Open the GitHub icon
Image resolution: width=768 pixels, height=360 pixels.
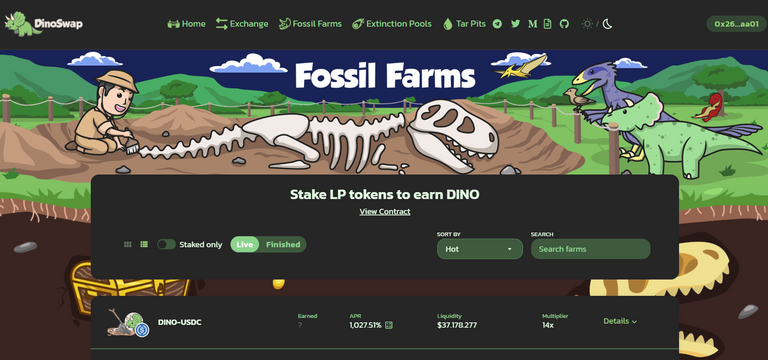tap(564, 24)
